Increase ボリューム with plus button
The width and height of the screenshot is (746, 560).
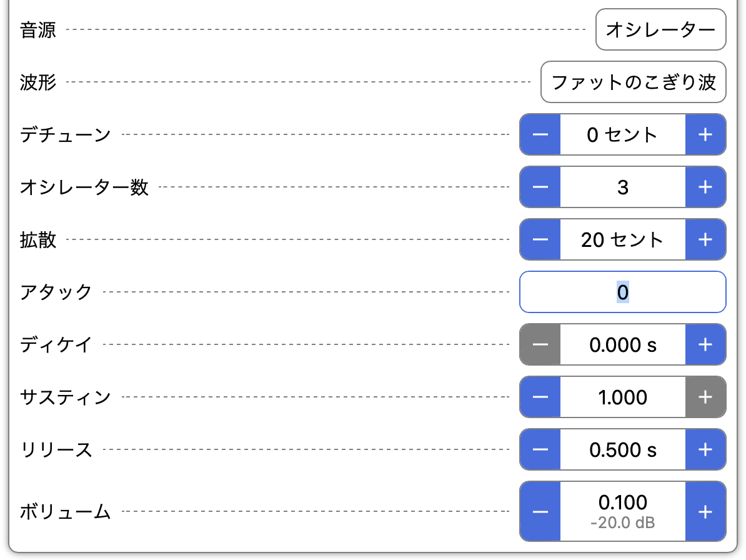point(705,511)
